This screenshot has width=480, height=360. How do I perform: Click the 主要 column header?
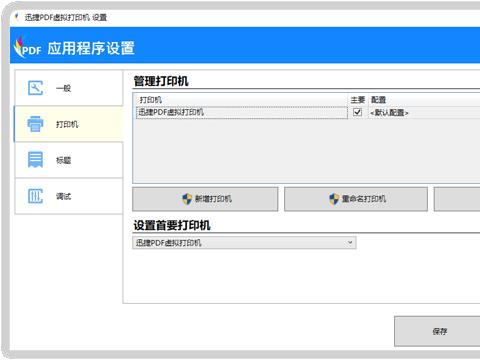coord(358,100)
